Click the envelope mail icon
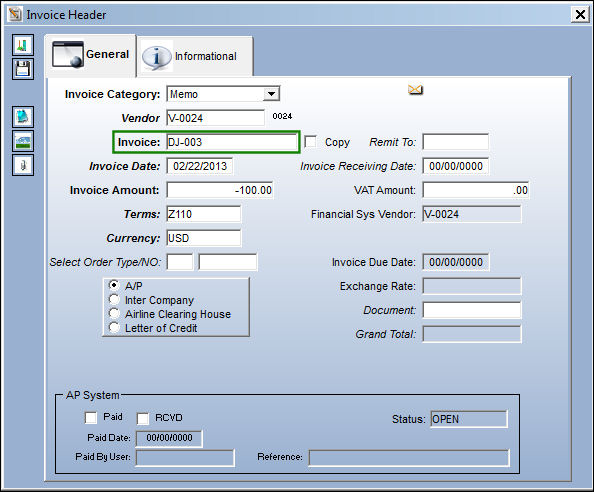Screen dimensions: 594x492 pos(415,90)
